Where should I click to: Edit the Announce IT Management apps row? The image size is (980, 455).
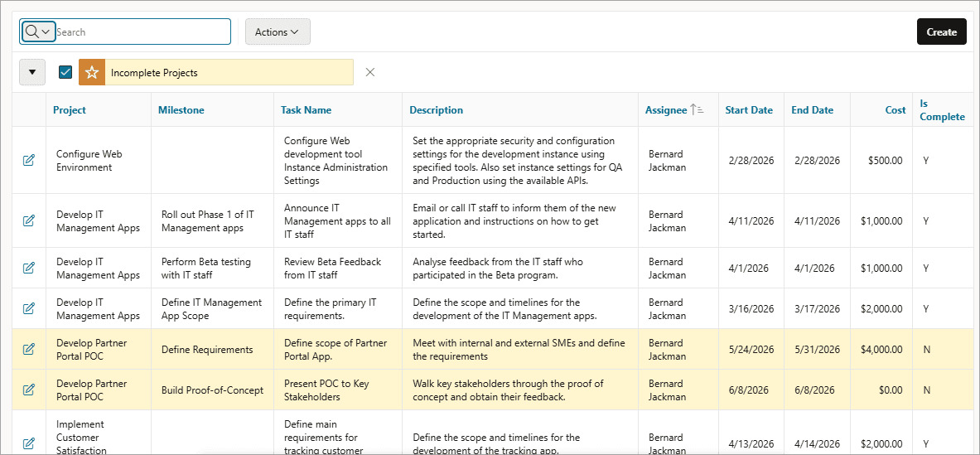point(29,220)
